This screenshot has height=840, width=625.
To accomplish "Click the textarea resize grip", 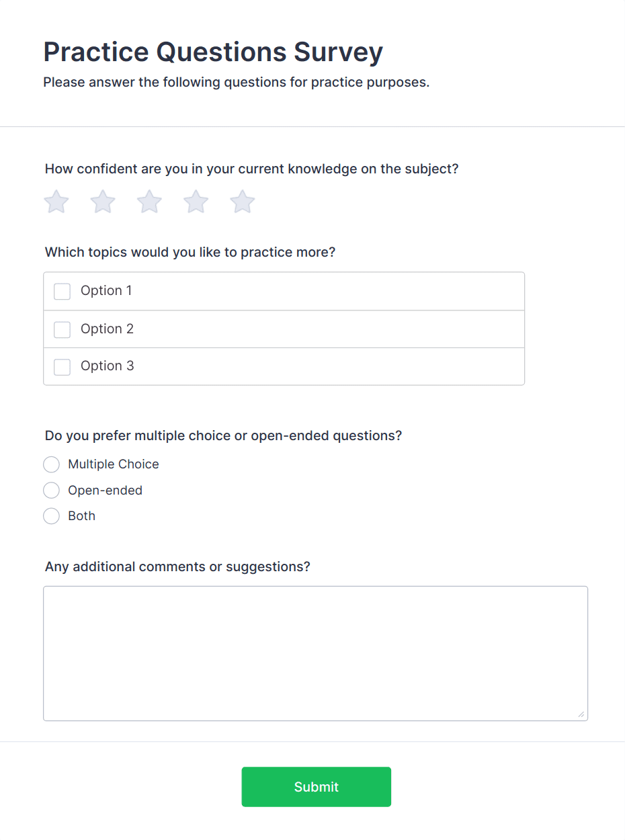I will 582,714.
